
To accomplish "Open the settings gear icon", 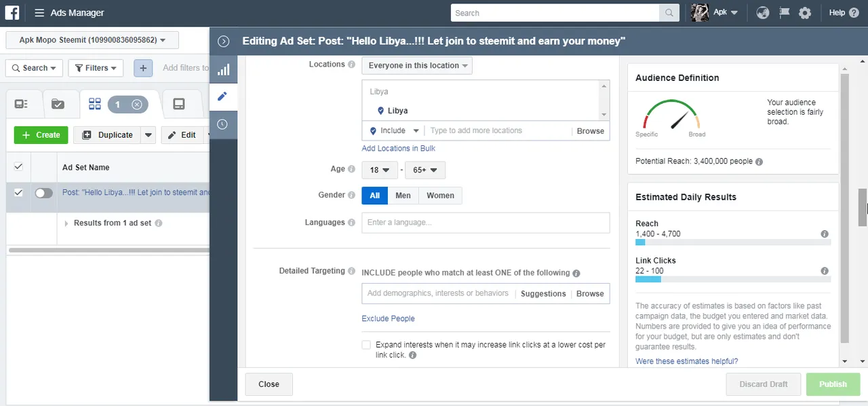I will point(805,13).
